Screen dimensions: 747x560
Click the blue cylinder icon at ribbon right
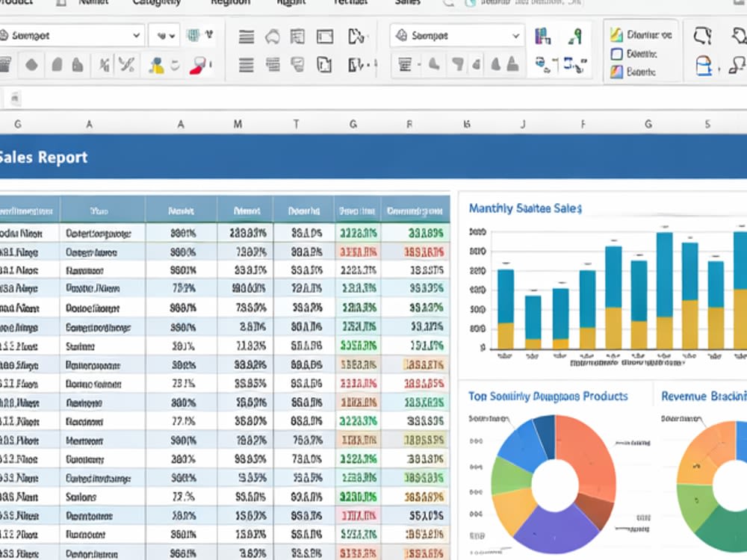pyautogui.click(x=704, y=66)
